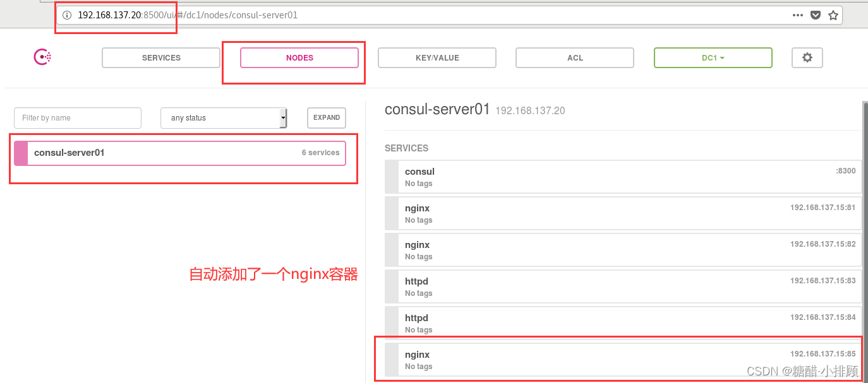The image size is (868, 383).
Task: Open nginx service at 192.168.137.15:85
Action: coord(623,360)
